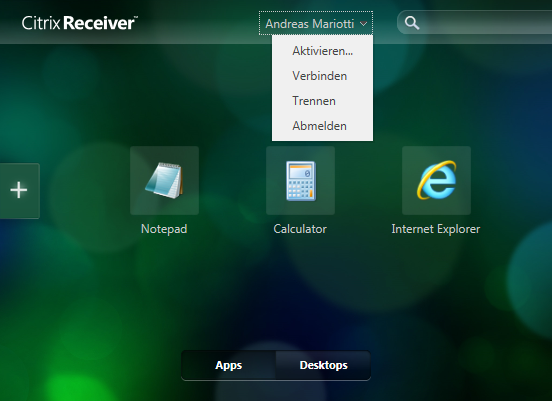This screenshot has width=552, height=401.
Task: Collapse the Andreas Mariotti user menu
Action: [316, 23]
